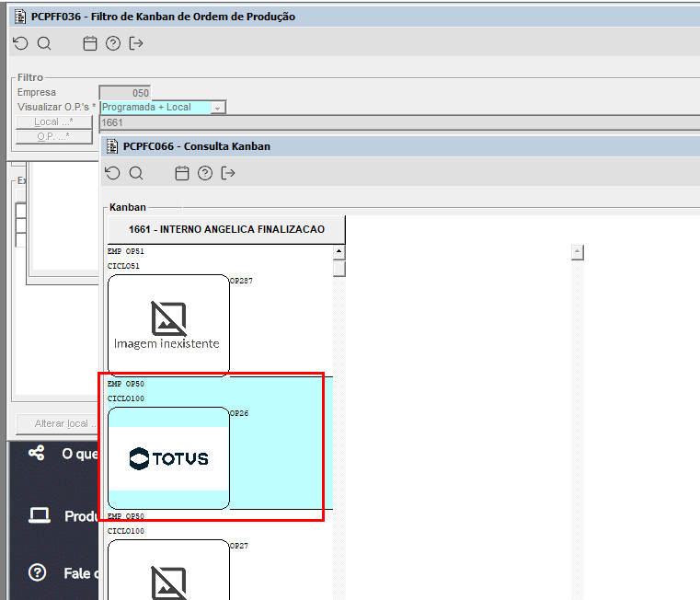Click CICLO100 text above OP26
This screenshot has width=700, height=600.
tap(126, 398)
